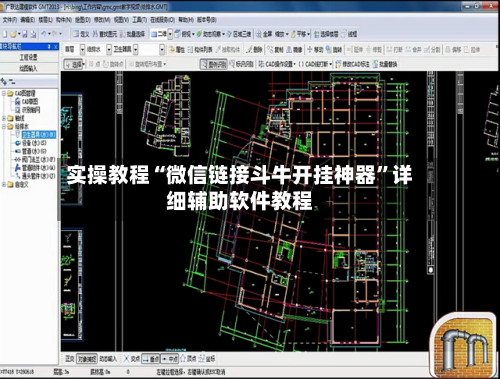
Task: Open the 工具(T) menu
Action: coord(139,20)
